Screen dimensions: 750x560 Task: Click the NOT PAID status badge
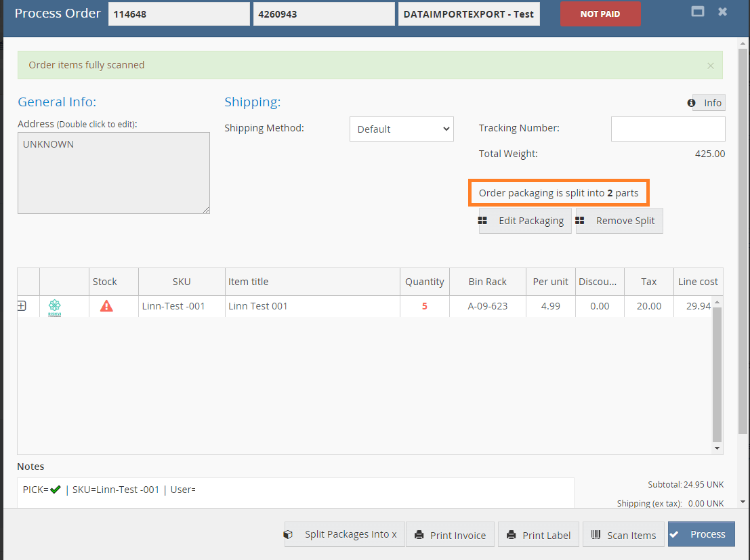(x=600, y=14)
